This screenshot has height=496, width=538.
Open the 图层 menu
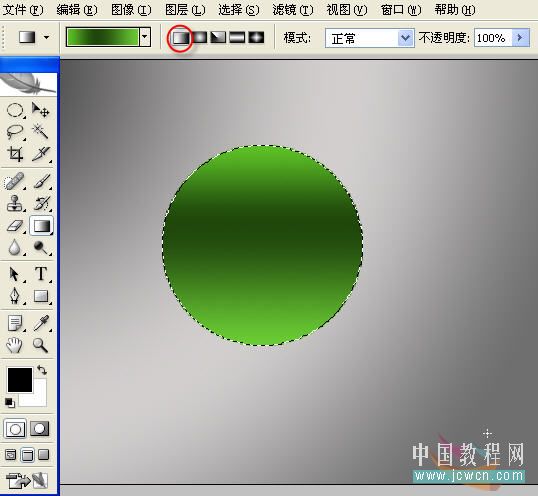point(185,10)
